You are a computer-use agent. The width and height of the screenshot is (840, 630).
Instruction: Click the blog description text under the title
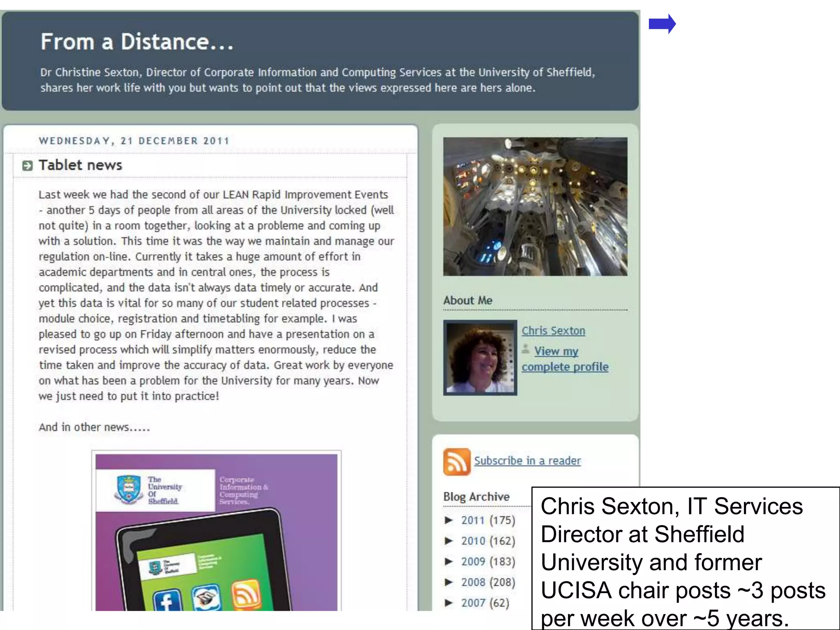(x=317, y=80)
